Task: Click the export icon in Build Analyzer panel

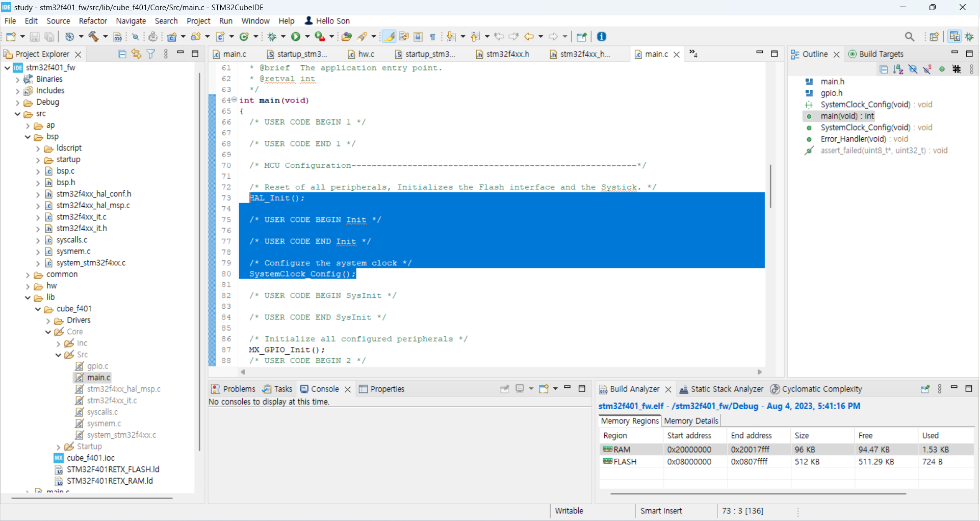Action: (x=925, y=389)
